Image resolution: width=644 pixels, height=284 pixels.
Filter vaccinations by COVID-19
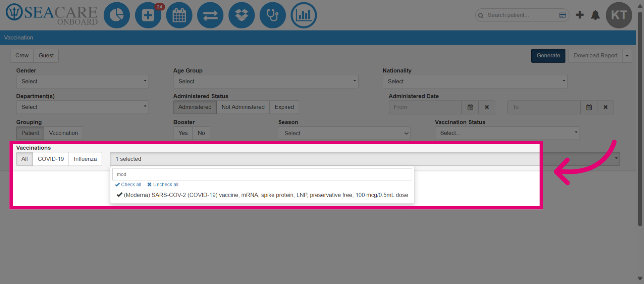click(51, 159)
